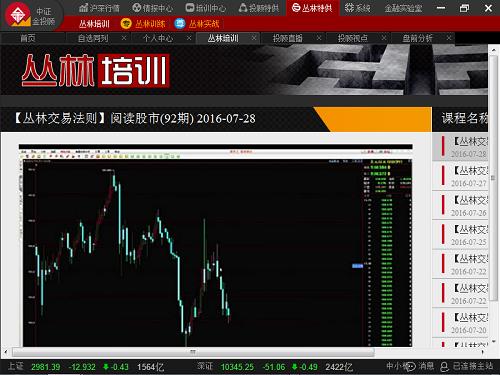This screenshot has width=500, height=375.
Task: Click the 上证 turnover 1564亿
Action: 150,367
